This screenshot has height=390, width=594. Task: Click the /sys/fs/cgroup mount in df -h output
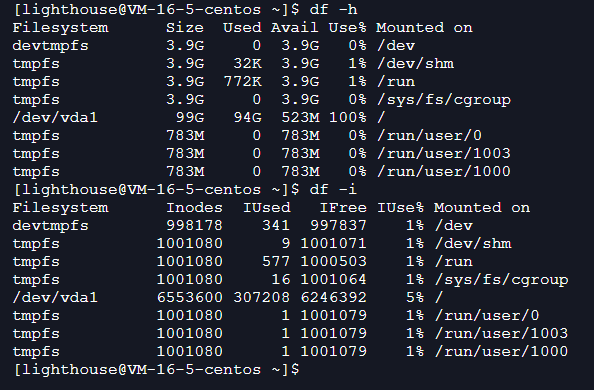tap(444, 100)
